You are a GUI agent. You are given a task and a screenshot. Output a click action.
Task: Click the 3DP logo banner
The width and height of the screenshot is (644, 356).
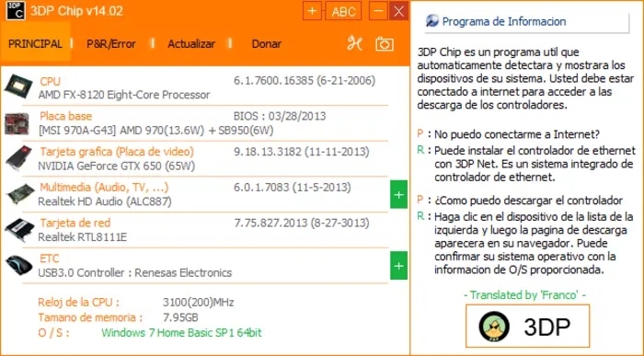click(x=528, y=327)
